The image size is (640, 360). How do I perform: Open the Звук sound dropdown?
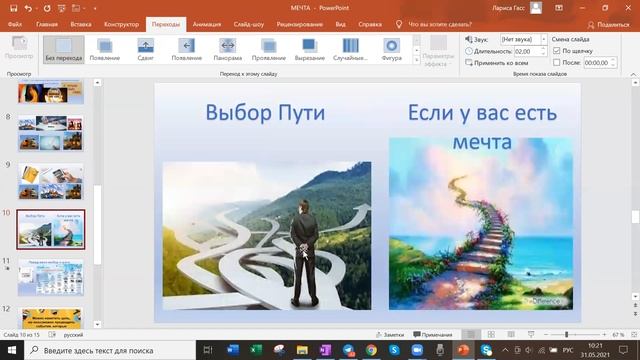[x=544, y=39]
